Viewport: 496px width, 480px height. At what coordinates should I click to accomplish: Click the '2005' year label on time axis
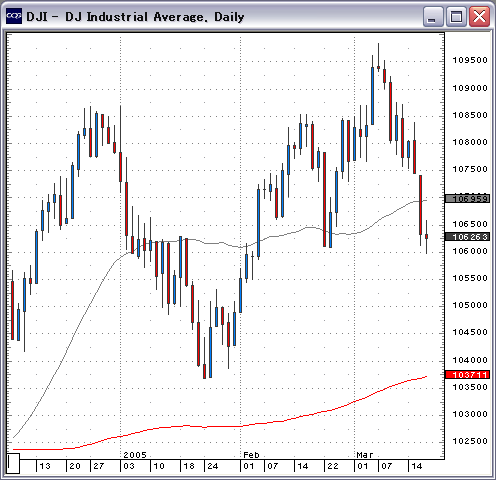(x=135, y=455)
